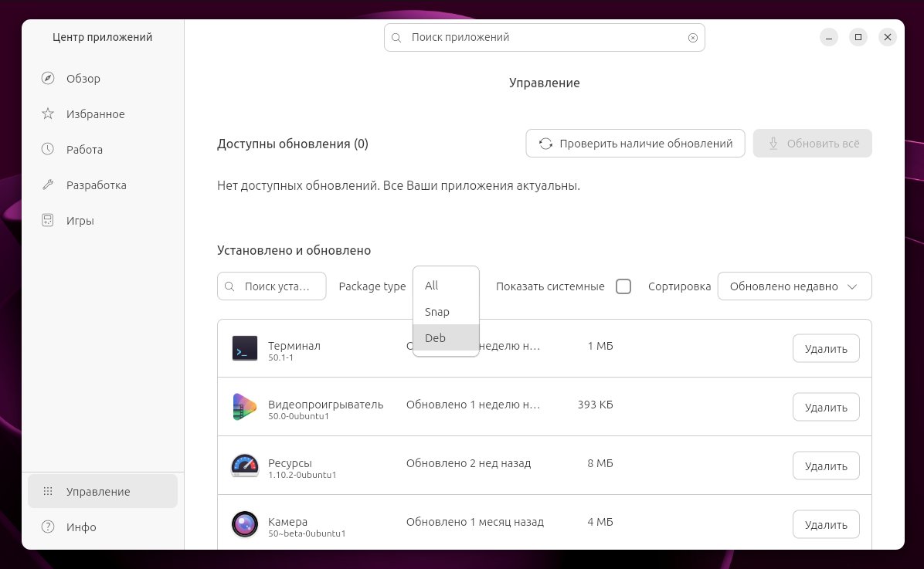Click the Ресурсы app name
The height and width of the screenshot is (569, 924).
[x=290, y=463]
